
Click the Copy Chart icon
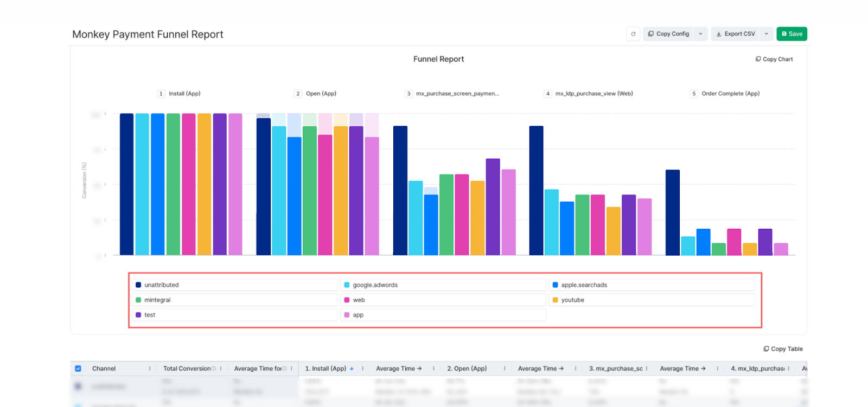758,59
